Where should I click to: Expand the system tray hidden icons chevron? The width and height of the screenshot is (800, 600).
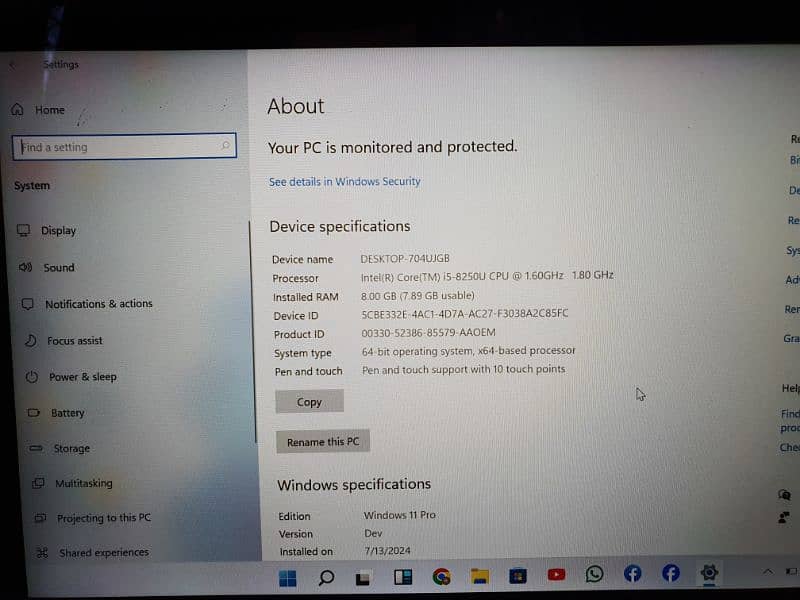coord(767,571)
